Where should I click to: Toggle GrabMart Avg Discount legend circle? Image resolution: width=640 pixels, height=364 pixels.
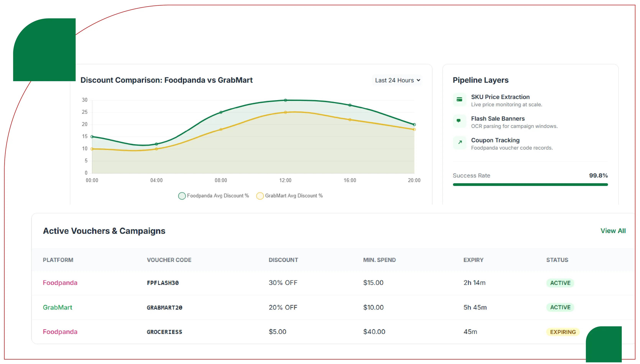coord(260,196)
